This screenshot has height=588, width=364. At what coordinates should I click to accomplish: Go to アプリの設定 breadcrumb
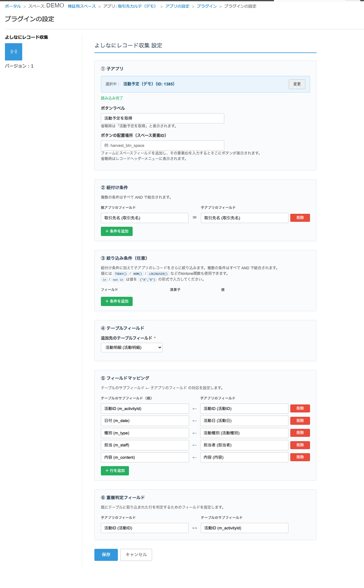click(x=177, y=6)
